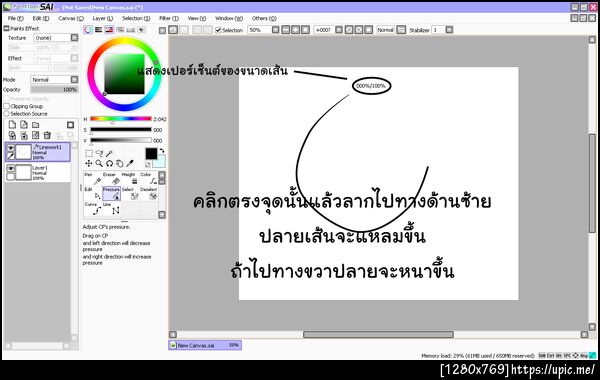Click tool tray scroll-down arrow
600x380 pixels.
[162, 214]
